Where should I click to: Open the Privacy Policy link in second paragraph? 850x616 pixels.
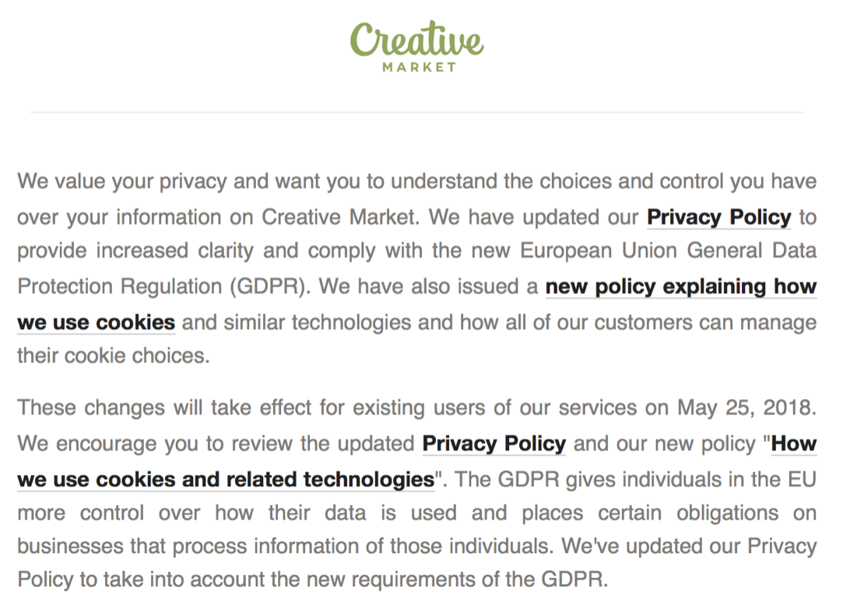pyautogui.click(x=493, y=443)
